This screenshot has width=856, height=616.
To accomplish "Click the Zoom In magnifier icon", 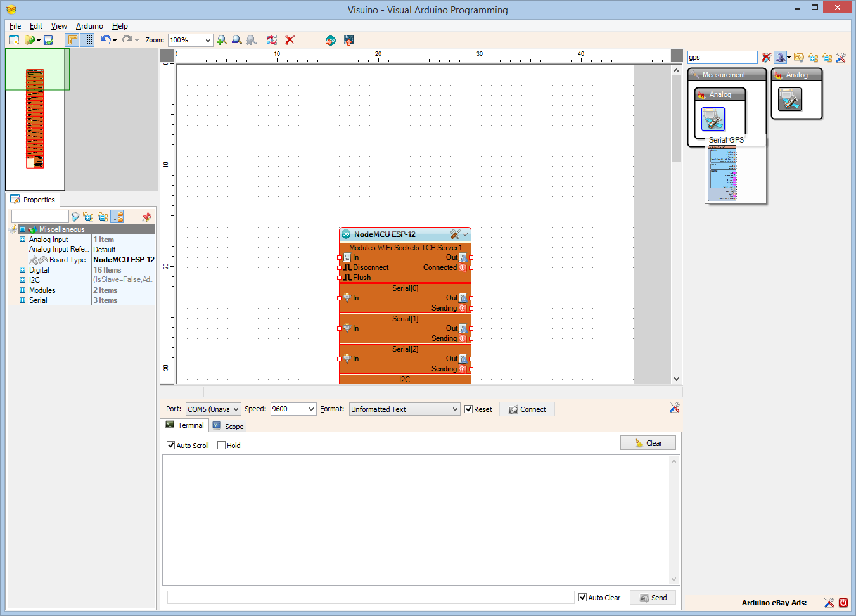I will 222,40.
